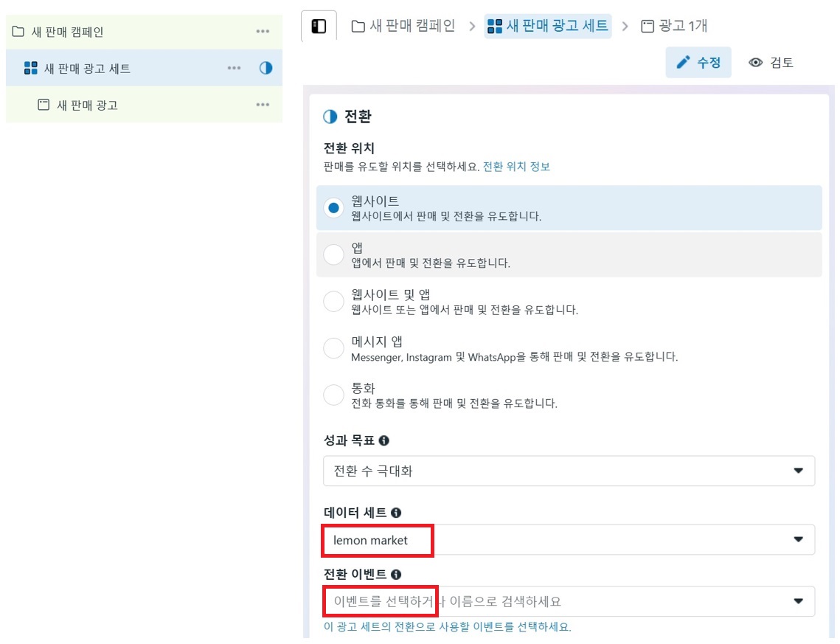Click the ad icon beside 새 판매 광고 in sidebar
This screenshot has width=840, height=644.
[44, 105]
